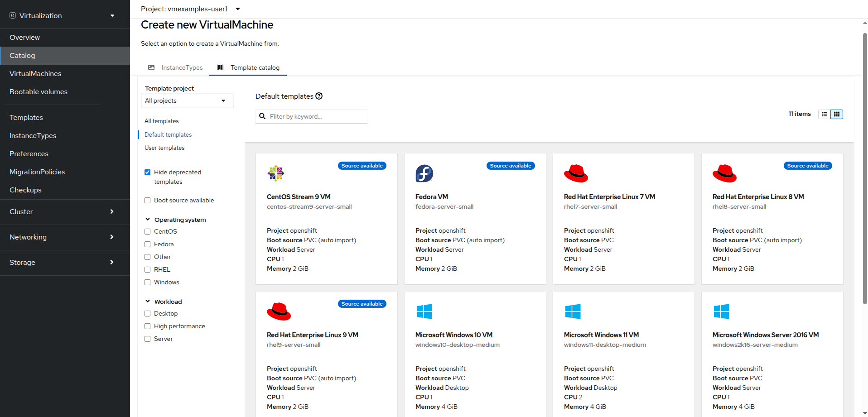Click the Red Hat Enterprise Linux 7 icon
Screen dimensions: 868x417
576,173
